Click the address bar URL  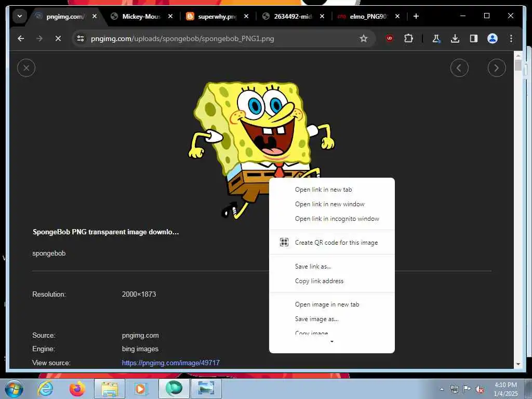click(x=182, y=38)
